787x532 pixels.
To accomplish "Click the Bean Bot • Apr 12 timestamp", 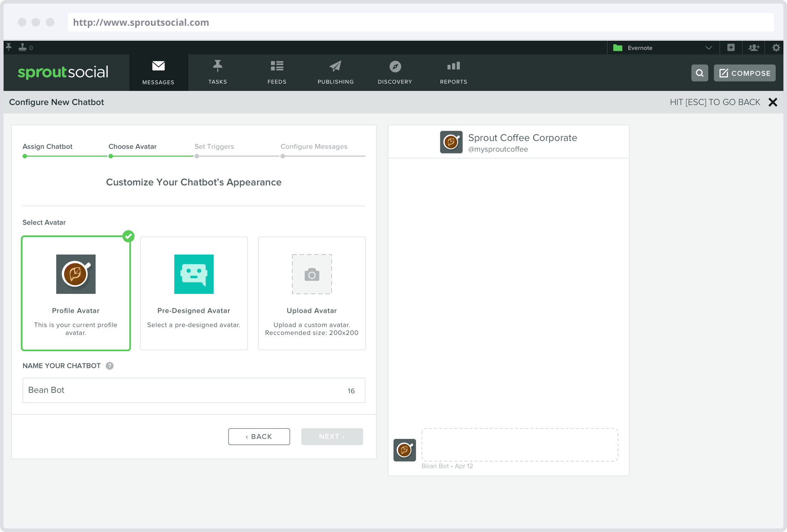I will 447,466.
